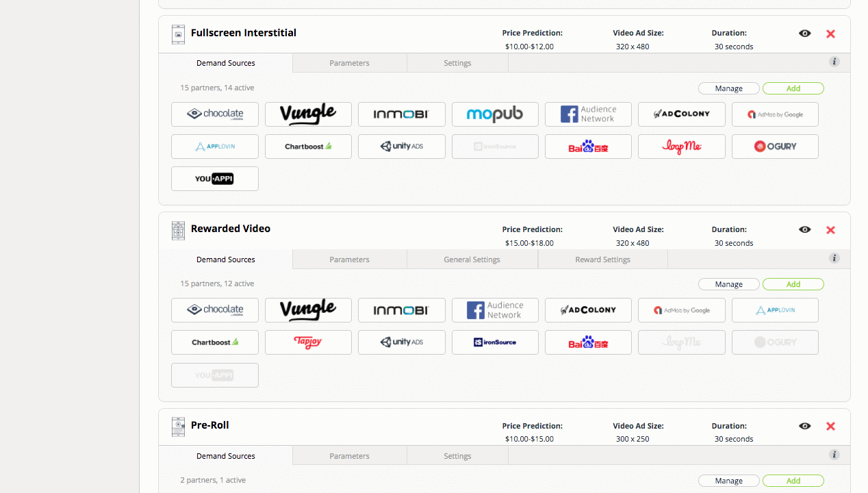Open Reward Settings tab
The image size is (868, 493).
tap(603, 260)
